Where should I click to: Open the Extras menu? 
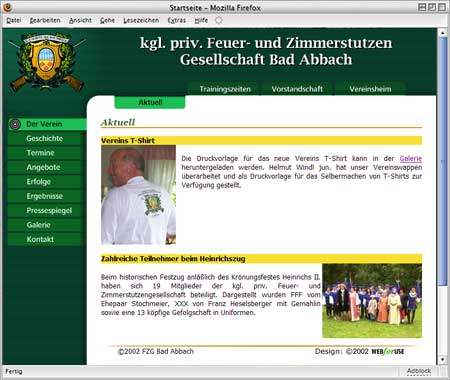177,20
